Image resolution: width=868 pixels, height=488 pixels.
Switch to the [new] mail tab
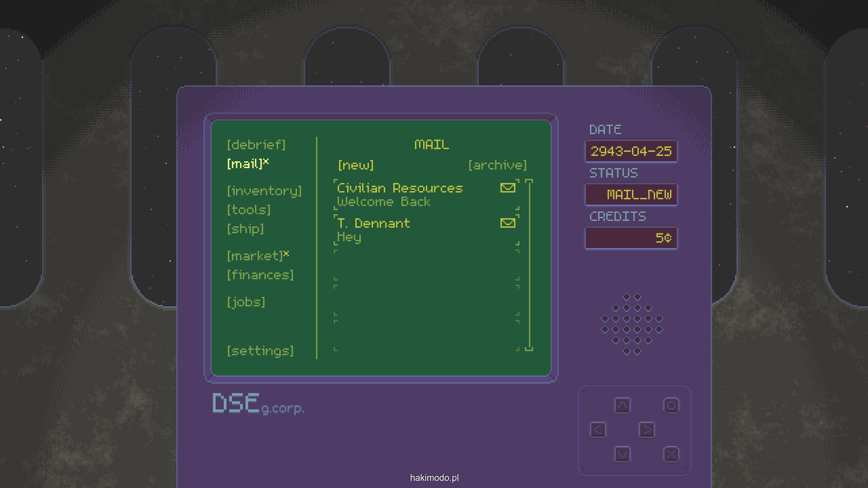point(356,165)
